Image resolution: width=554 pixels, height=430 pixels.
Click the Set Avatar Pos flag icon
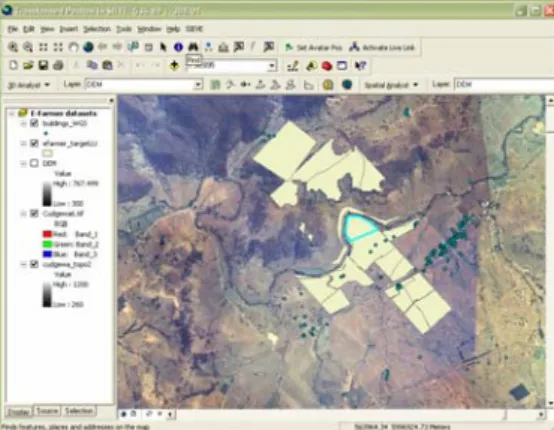click(289, 47)
